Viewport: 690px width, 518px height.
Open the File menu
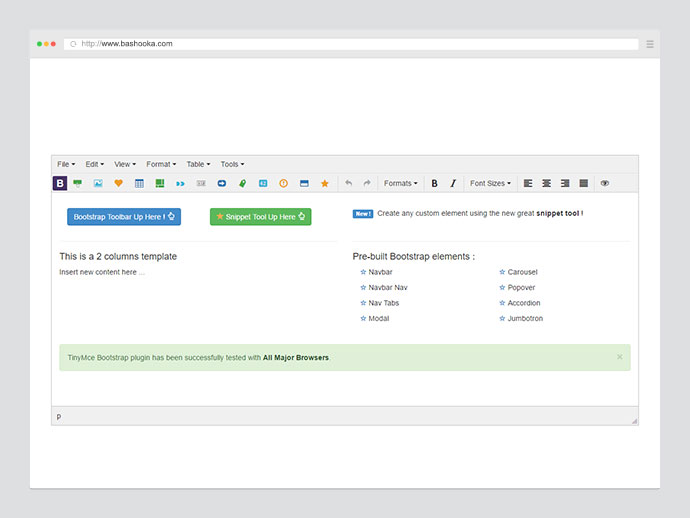[66, 164]
